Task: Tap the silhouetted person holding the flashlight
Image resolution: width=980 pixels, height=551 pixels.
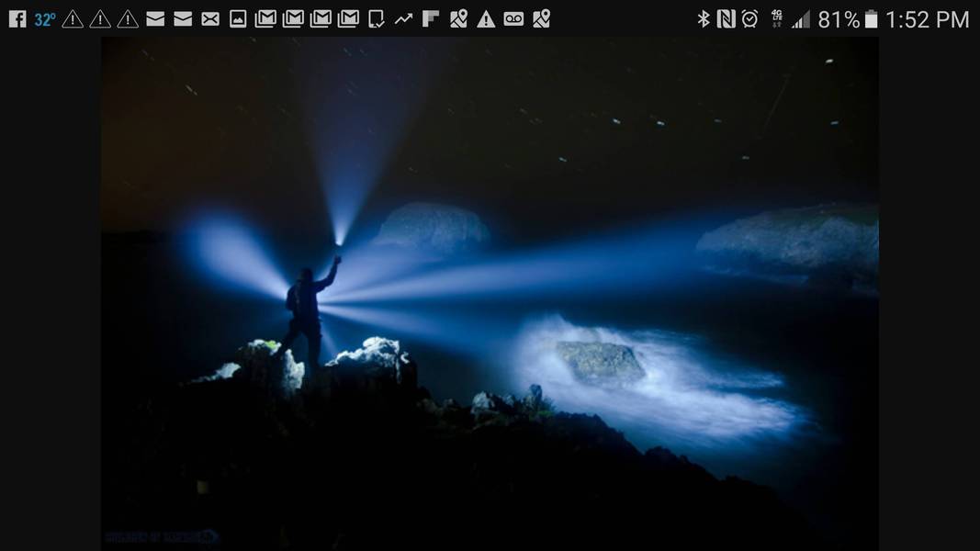Action: pos(306,312)
